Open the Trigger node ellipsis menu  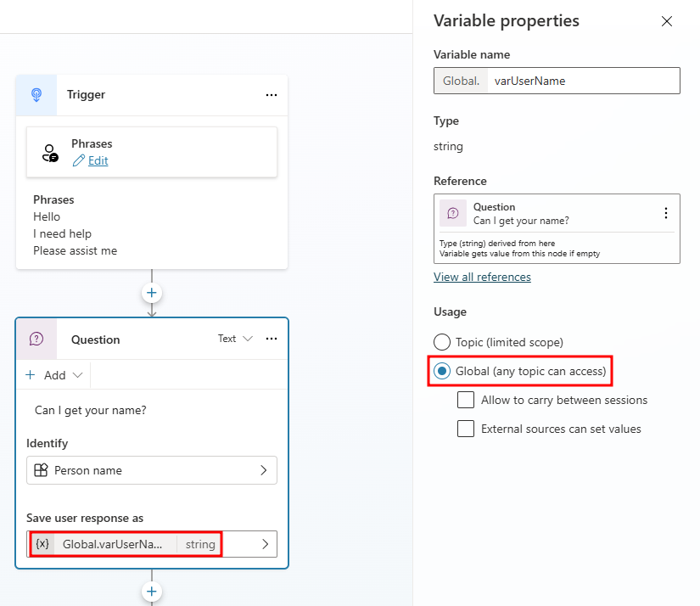point(272,95)
